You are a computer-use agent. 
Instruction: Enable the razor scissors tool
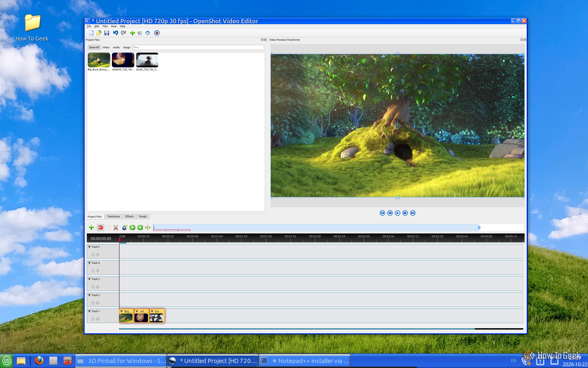tap(116, 227)
